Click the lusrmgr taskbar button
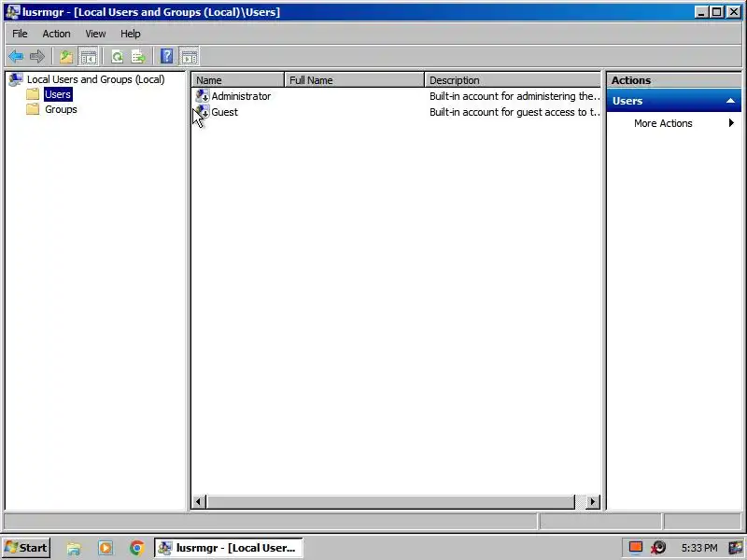 (x=228, y=548)
